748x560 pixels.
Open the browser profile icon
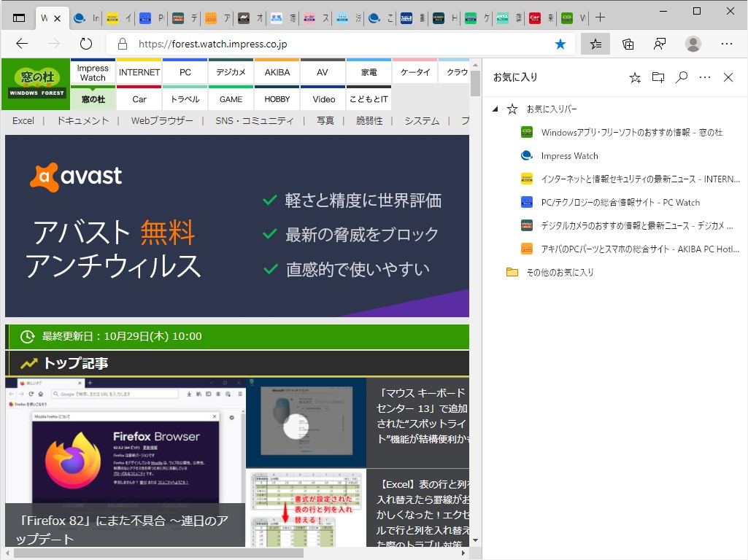pyautogui.click(x=692, y=44)
